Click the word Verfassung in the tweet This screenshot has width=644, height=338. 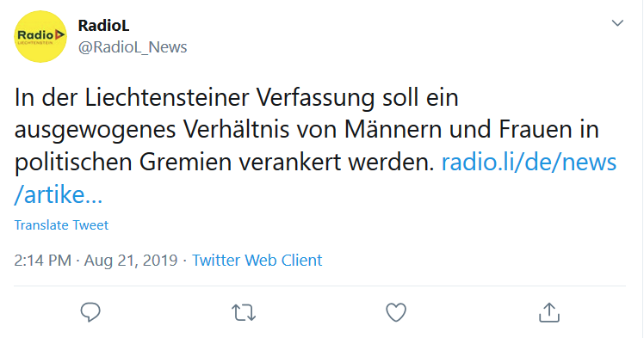(x=315, y=98)
